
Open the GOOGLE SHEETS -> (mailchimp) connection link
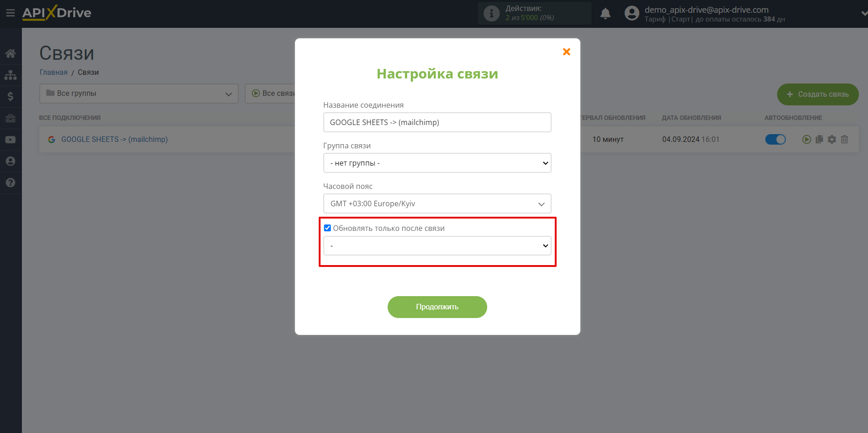click(115, 139)
